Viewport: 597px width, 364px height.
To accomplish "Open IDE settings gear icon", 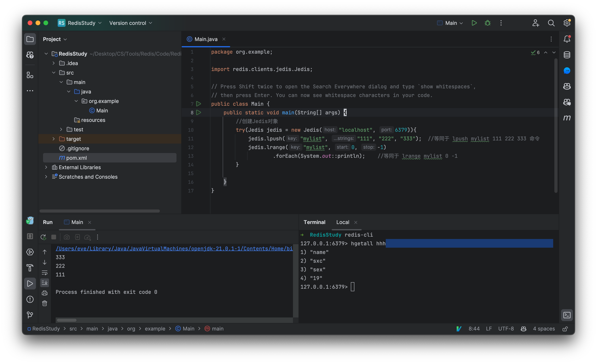I will coord(567,23).
